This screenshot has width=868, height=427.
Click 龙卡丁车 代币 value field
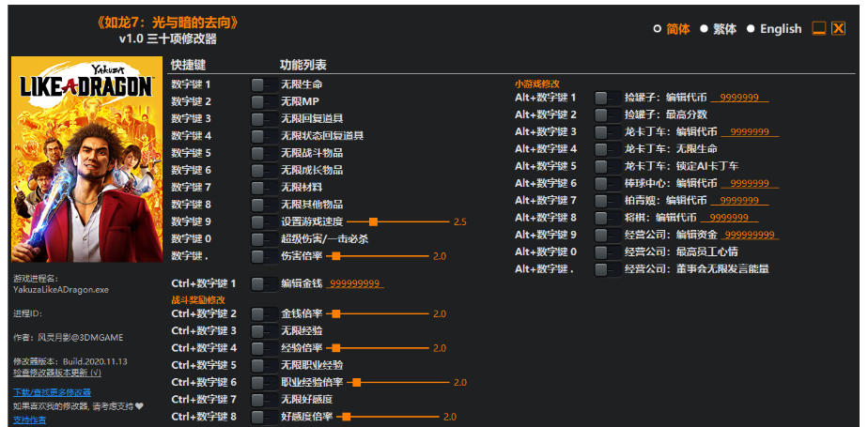pyautogui.click(x=750, y=132)
